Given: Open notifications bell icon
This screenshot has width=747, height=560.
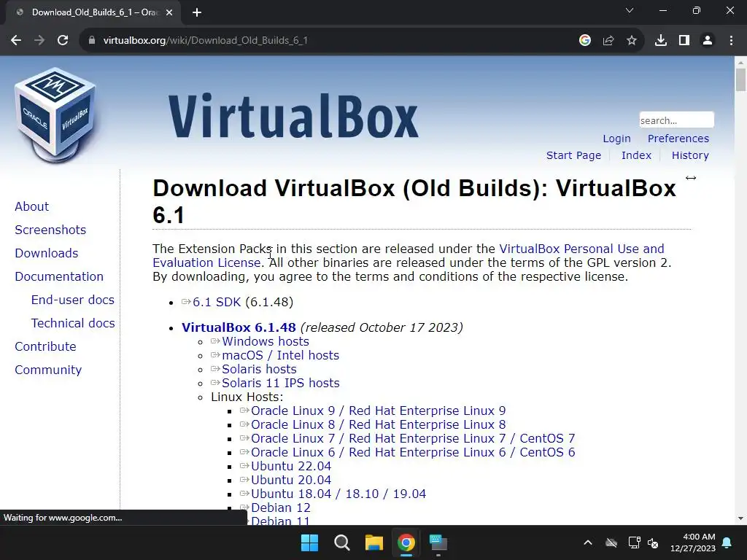Looking at the screenshot, I should (x=727, y=542).
